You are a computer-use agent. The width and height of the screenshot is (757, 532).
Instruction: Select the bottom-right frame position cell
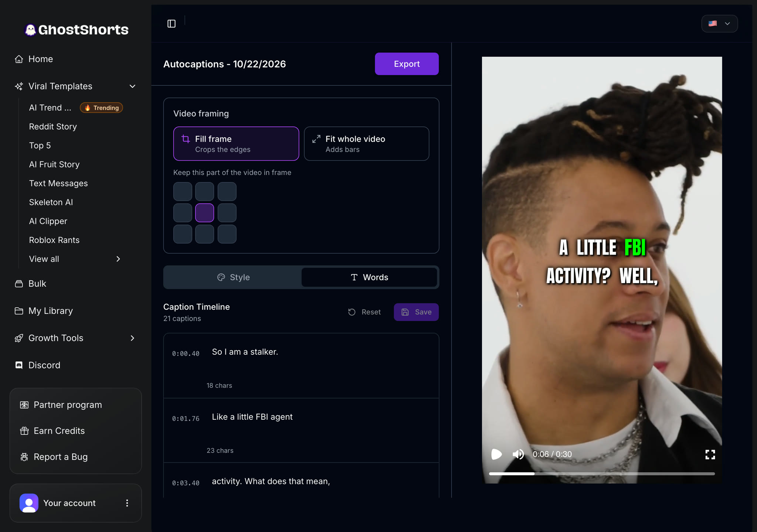[227, 234]
